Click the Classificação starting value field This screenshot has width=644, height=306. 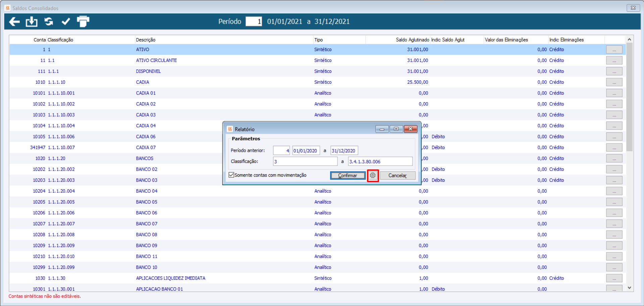[305, 161]
